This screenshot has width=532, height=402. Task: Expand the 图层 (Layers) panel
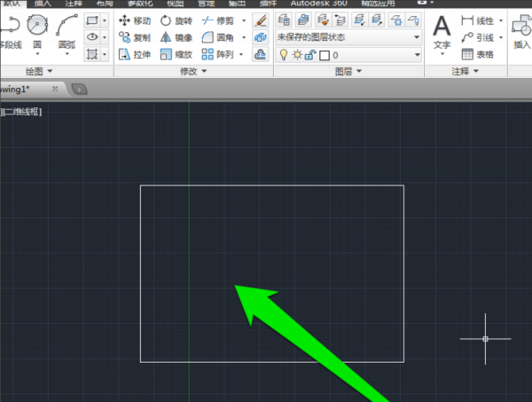tap(348, 71)
